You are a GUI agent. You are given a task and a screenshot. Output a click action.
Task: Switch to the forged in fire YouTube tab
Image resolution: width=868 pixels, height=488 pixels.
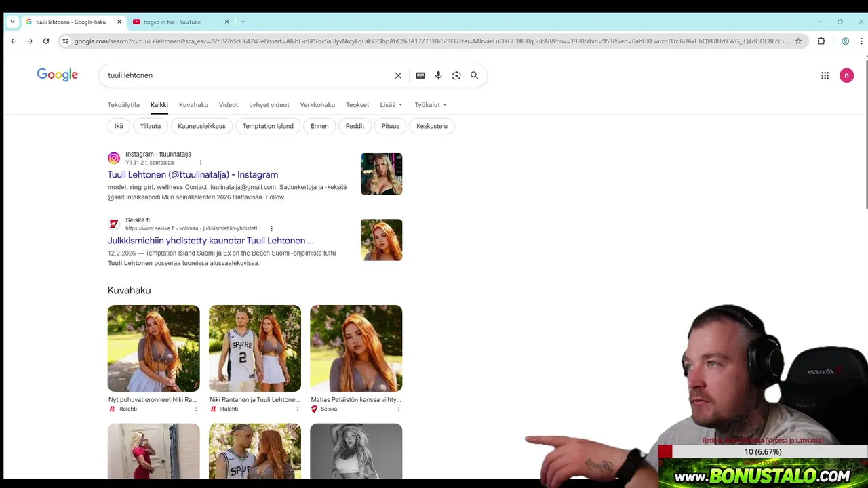tap(180, 22)
